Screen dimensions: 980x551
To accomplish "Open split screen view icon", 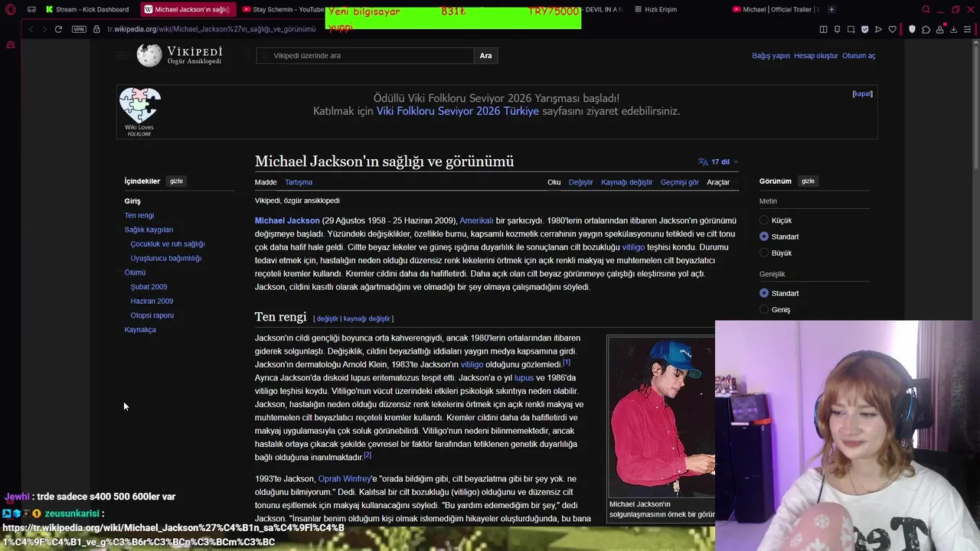I will (x=823, y=29).
